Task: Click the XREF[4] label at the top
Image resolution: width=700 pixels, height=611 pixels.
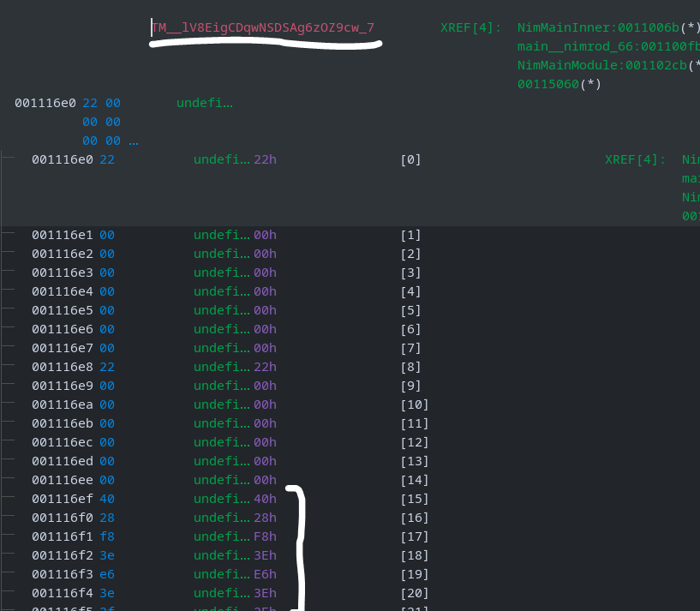Action: (x=470, y=27)
